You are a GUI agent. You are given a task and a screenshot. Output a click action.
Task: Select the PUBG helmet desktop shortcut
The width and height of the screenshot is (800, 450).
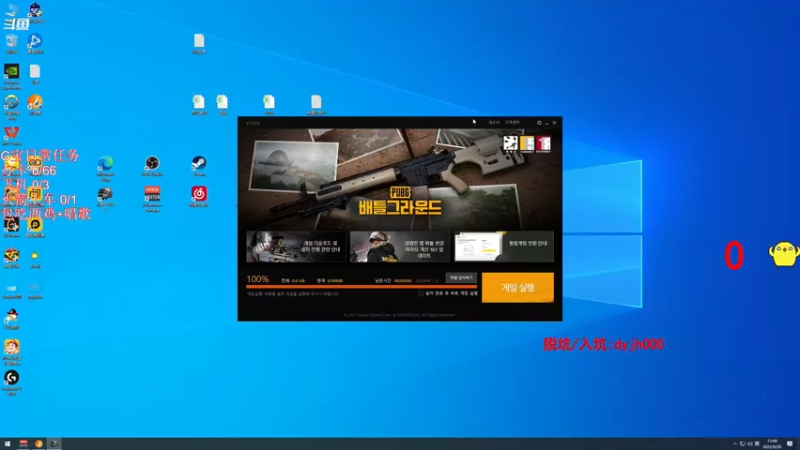(106, 198)
